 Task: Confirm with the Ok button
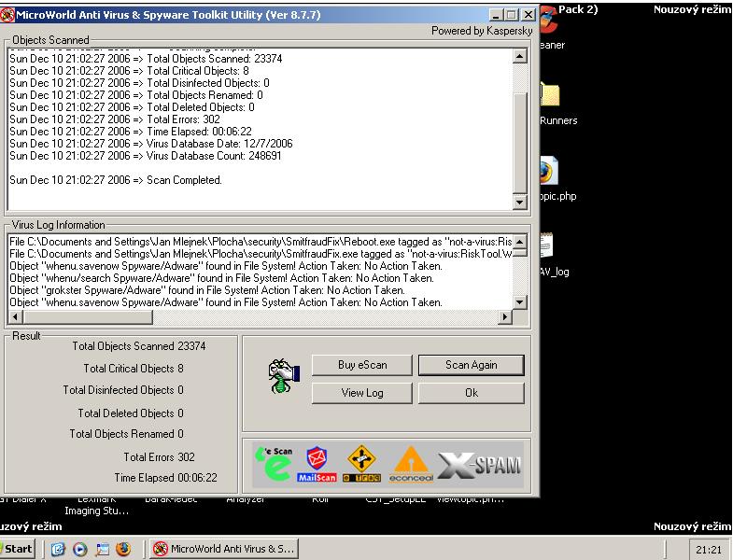click(x=471, y=393)
